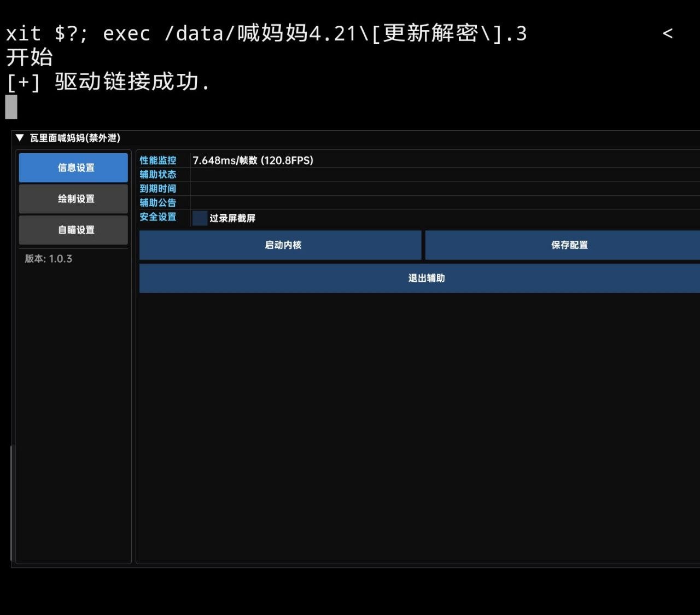Switch to the 绘制设置 tab
This screenshot has width=700, height=615.
73,199
